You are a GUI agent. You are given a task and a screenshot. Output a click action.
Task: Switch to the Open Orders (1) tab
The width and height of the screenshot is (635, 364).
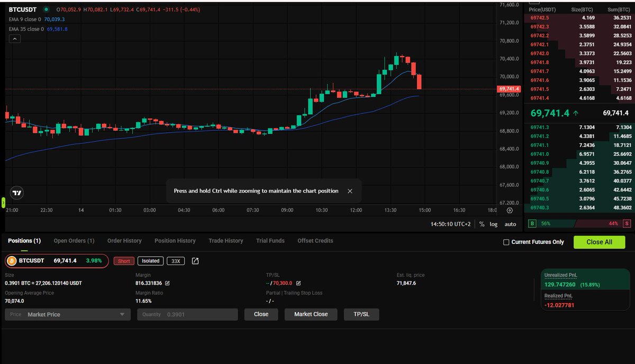(74, 241)
